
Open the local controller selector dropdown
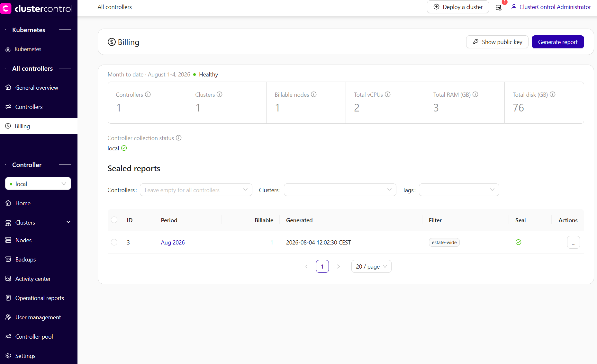tap(38, 184)
